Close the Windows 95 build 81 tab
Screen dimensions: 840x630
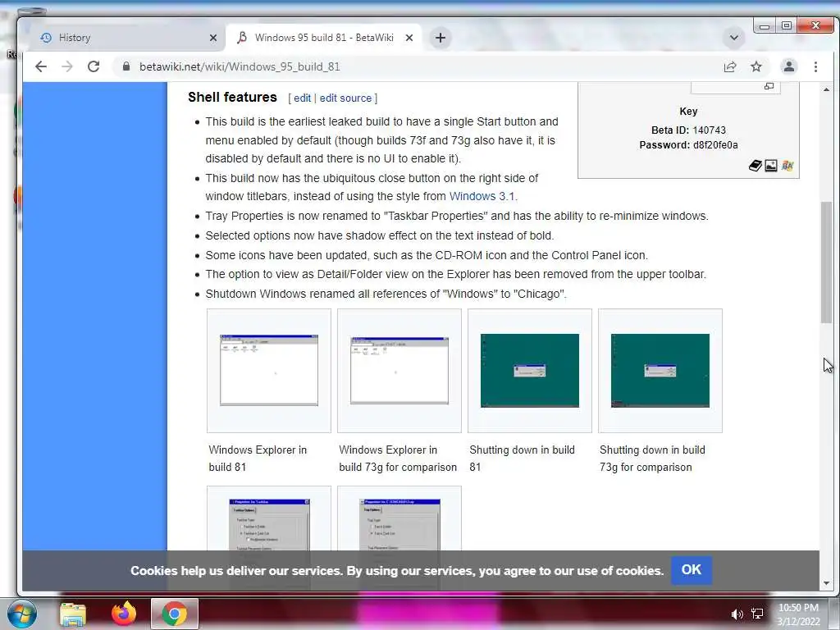coord(409,38)
